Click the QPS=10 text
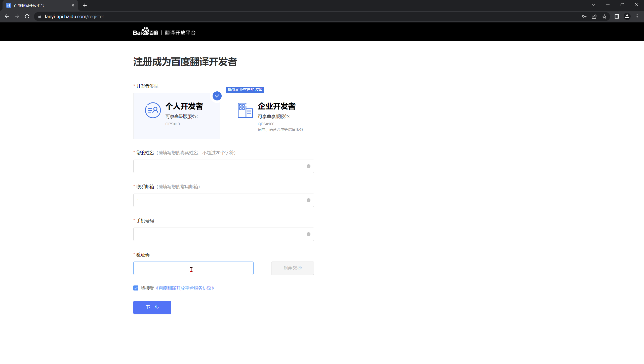This screenshot has width=644, height=364. [x=173, y=124]
